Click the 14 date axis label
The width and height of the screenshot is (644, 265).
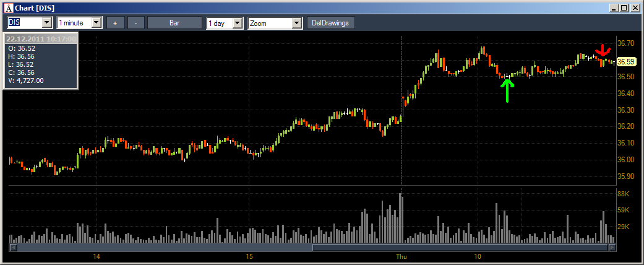click(x=97, y=257)
